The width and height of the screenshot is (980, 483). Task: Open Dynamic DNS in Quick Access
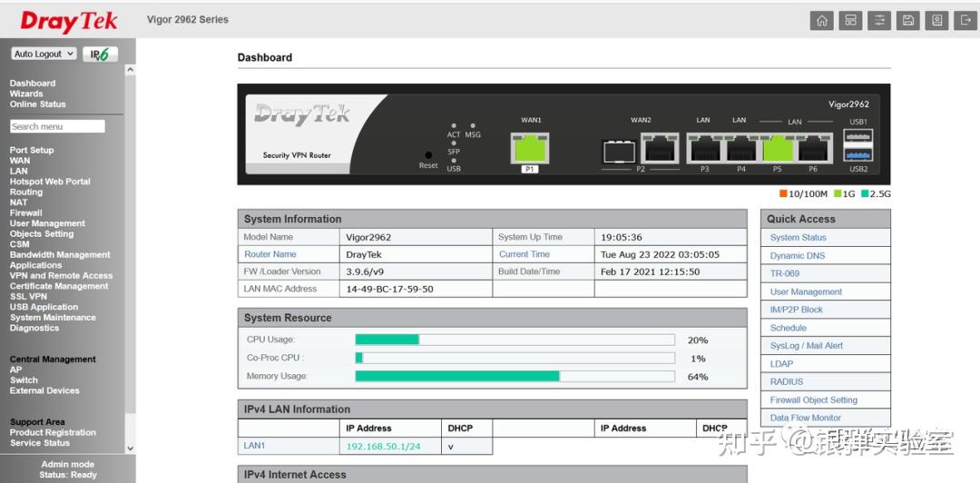point(798,256)
